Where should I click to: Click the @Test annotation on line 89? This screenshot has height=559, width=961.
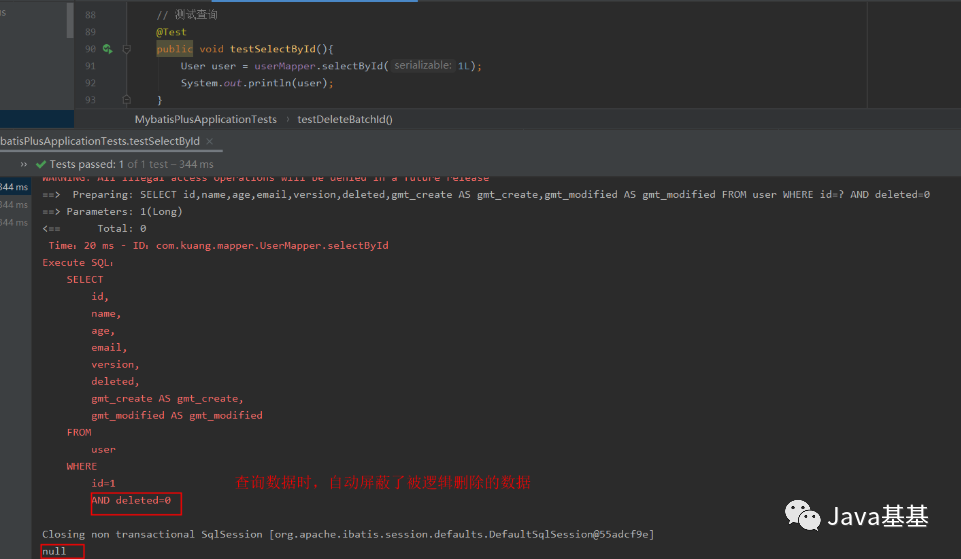click(x=171, y=32)
